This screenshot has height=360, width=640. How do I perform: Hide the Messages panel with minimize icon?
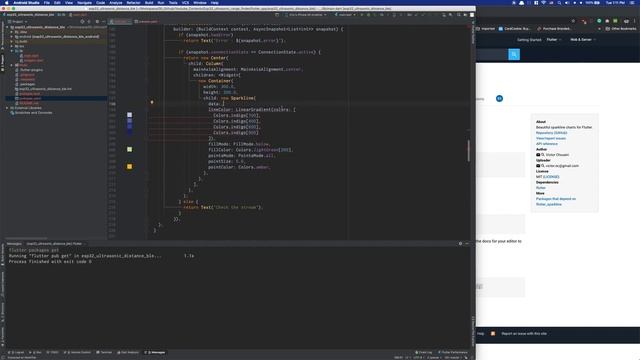(467, 244)
